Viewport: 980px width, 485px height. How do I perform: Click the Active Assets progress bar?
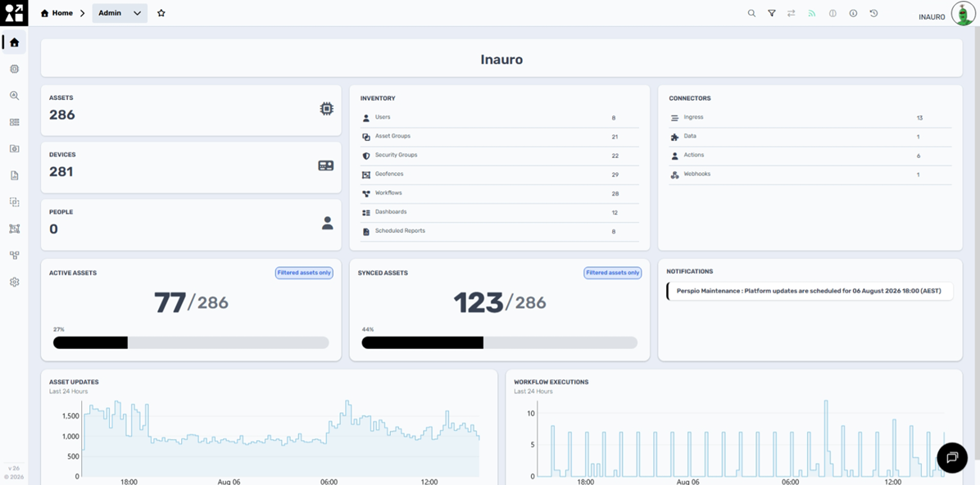point(191,342)
